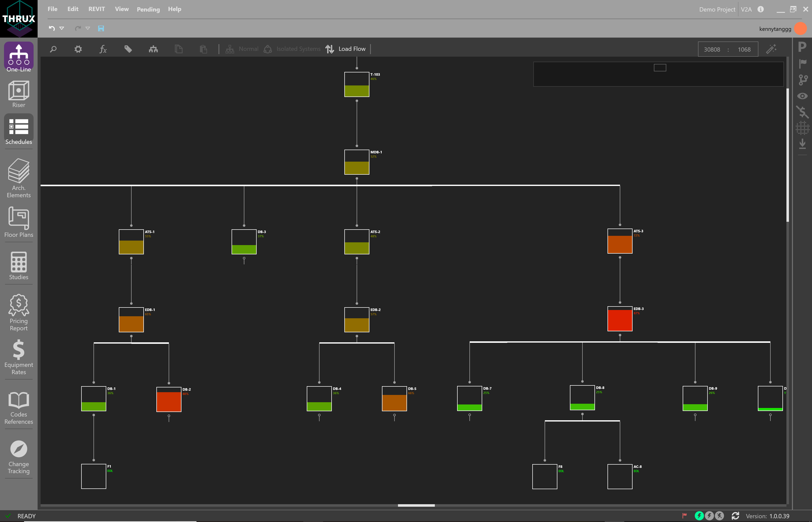812x522 pixels.
Task: Enable Isolated Systems mode
Action: click(291, 49)
